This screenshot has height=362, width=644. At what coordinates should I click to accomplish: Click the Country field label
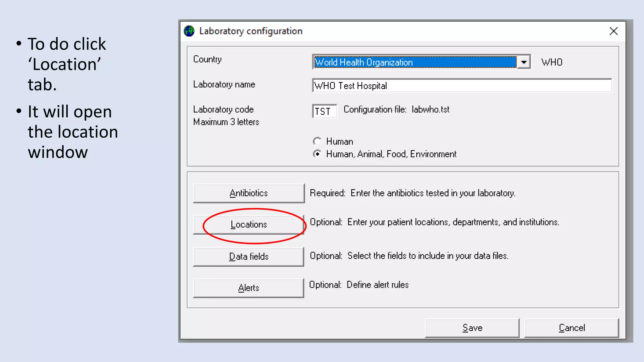coord(207,59)
